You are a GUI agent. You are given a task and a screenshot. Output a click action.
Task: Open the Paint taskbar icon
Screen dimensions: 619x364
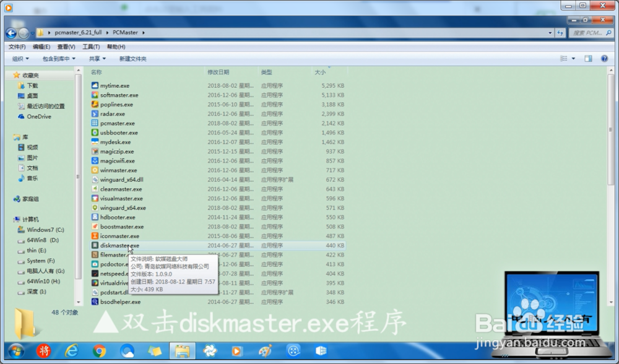pos(266,350)
